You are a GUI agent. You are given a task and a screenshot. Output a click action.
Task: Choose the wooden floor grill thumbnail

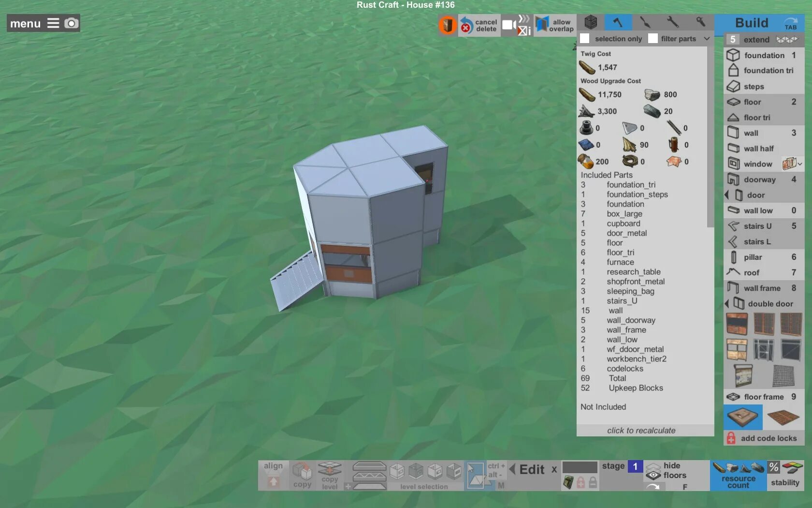coord(783,418)
